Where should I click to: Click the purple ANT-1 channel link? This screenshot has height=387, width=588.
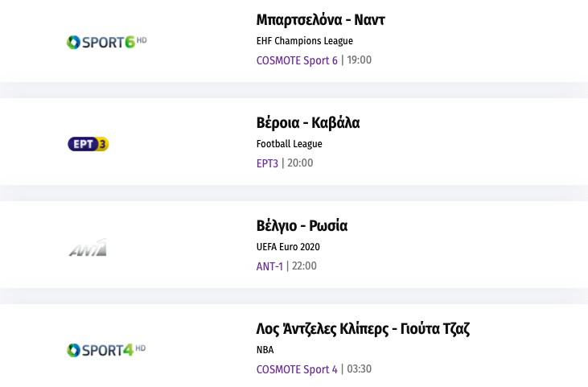[x=269, y=266]
